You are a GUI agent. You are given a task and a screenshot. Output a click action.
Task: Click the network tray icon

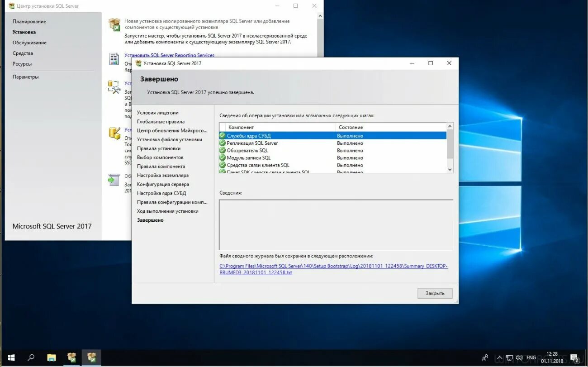(510, 357)
